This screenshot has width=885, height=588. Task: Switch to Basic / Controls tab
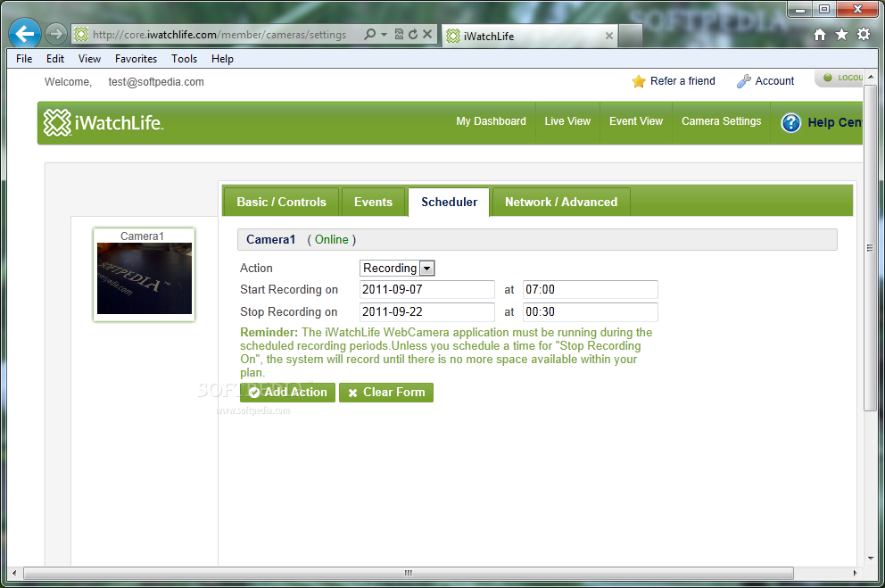pos(281,202)
